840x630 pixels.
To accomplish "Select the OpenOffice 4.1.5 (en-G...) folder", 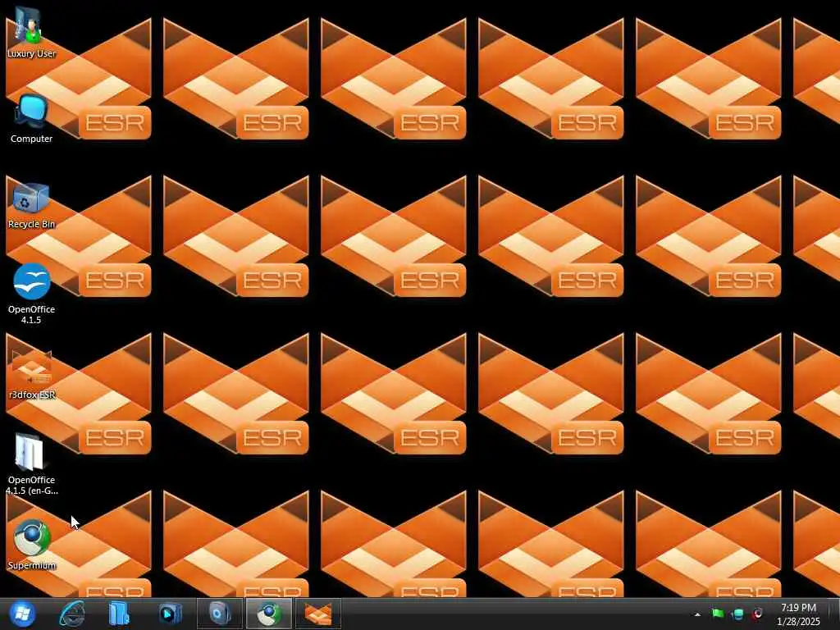I will point(32,464).
